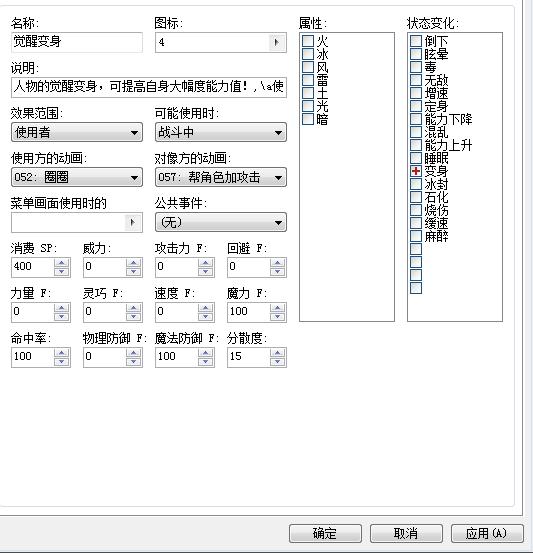This screenshot has width=533, height=553.
Task: Open the 公共事件 dropdown showing (无)
Action: click(x=220, y=222)
